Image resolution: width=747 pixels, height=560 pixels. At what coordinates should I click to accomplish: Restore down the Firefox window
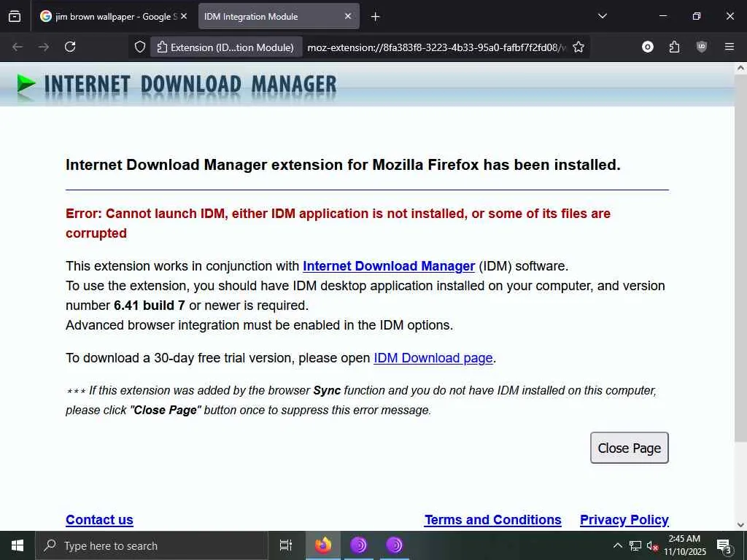697,16
